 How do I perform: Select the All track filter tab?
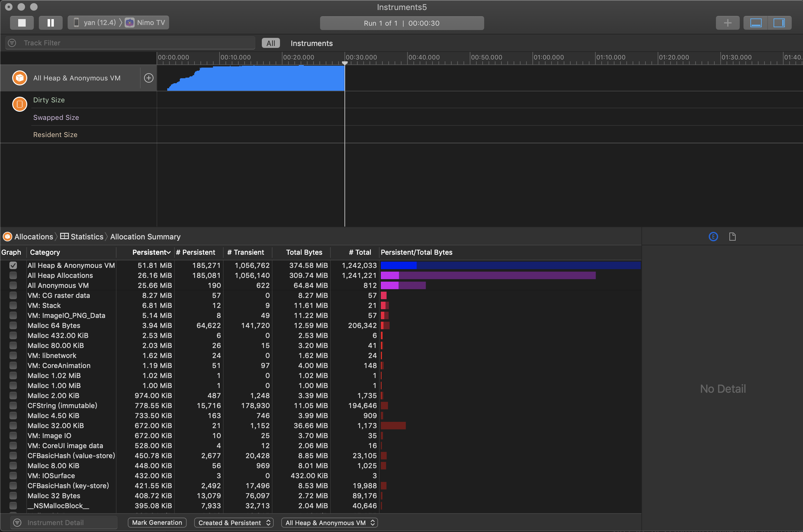271,43
